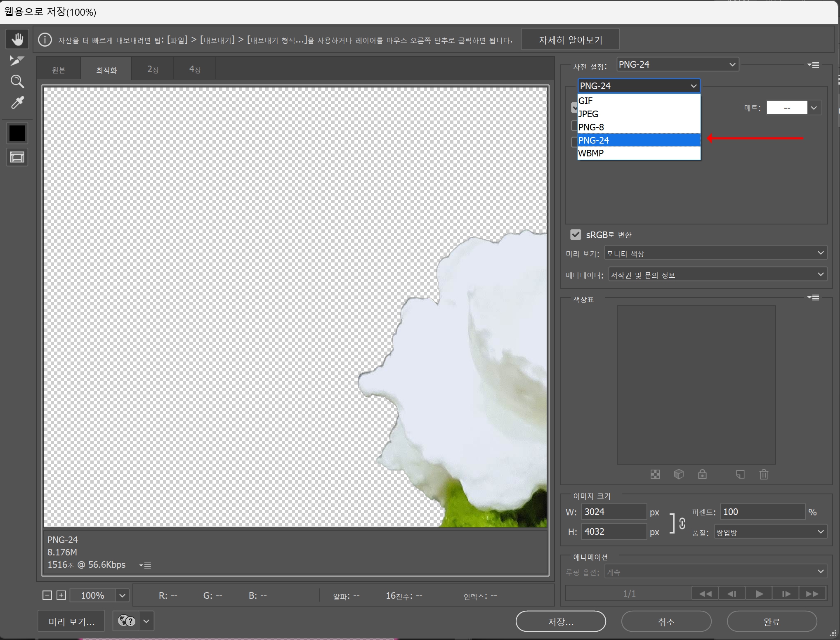Open the zoom level dropdown arrow
Screen dimensions: 840x640
[x=122, y=595]
